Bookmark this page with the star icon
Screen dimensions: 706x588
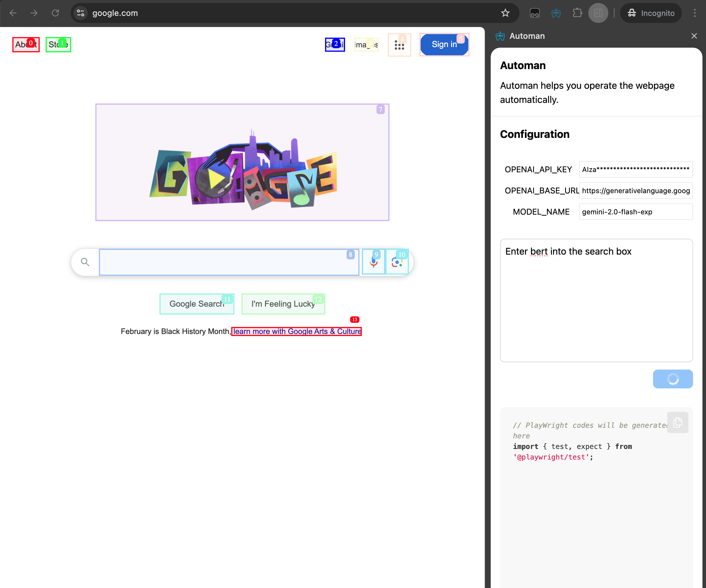coord(505,13)
